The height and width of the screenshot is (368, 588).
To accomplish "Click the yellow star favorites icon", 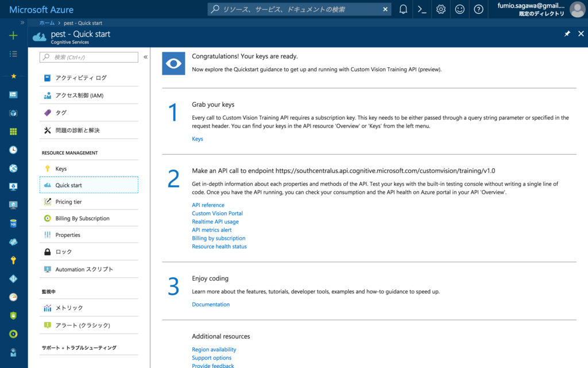I will tap(14, 76).
